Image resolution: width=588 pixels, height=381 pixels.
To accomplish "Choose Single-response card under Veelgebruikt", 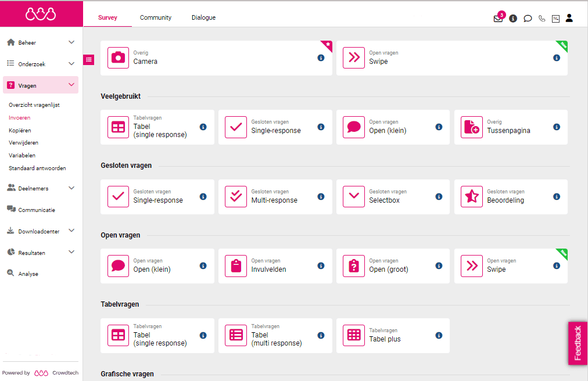I will (275, 127).
